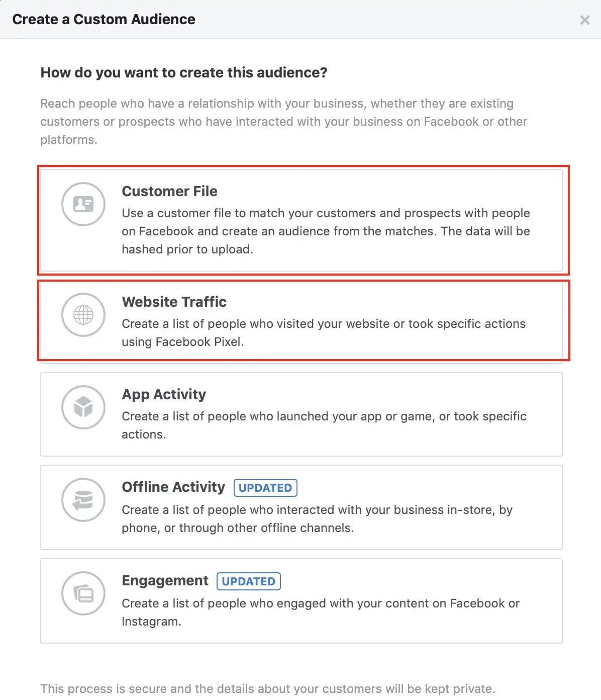Click the Facebook or Instagram engagement description
This screenshot has width=601, height=700.
321,612
